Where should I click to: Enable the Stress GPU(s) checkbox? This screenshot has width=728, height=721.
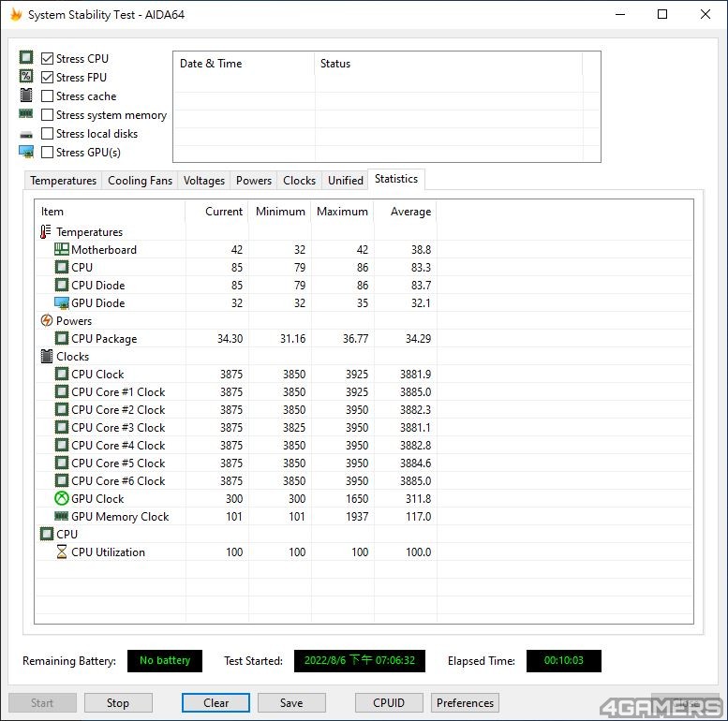click(x=47, y=153)
